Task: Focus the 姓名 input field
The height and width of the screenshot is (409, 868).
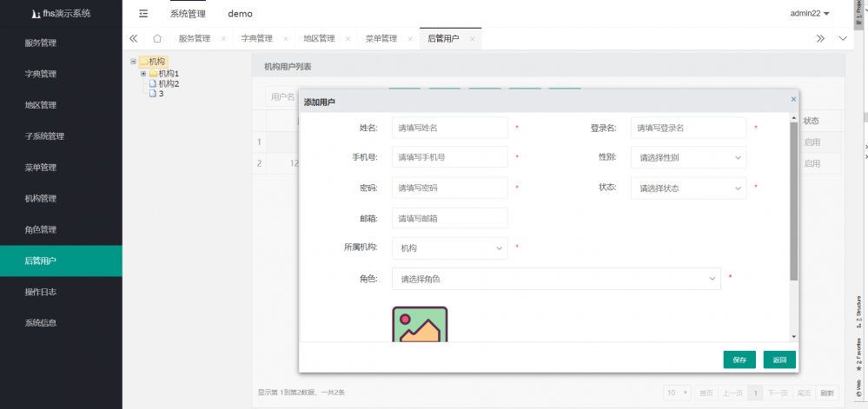Action: 450,128
